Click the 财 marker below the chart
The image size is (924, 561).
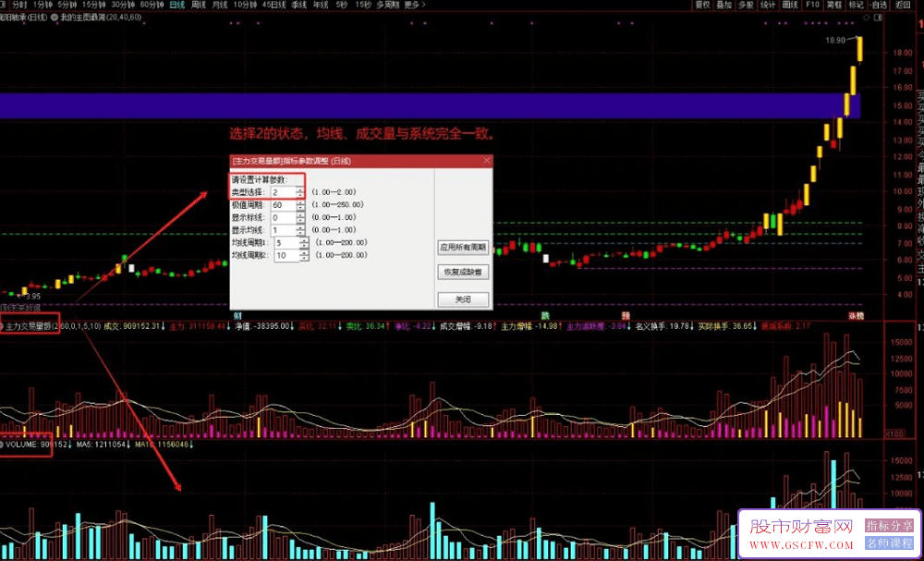[x=237, y=315]
